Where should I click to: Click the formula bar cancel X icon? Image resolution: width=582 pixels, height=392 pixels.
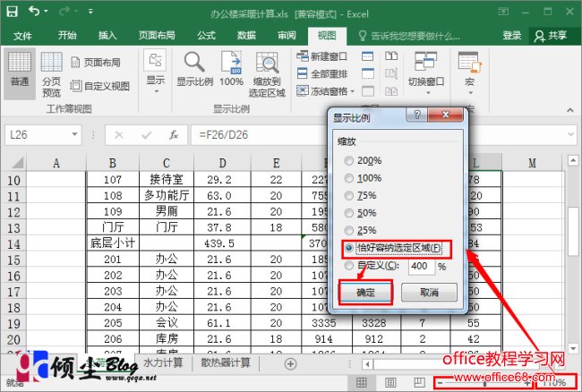pyautogui.click(x=119, y=135)
